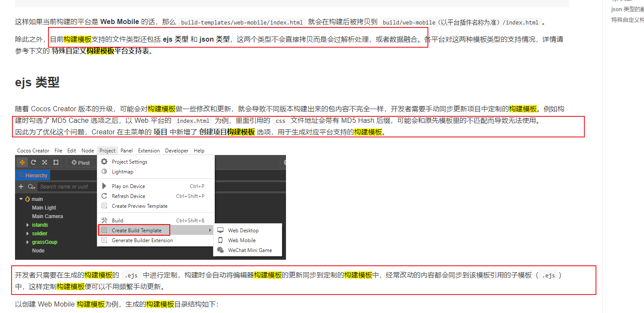Viewport: 644px width, 313px height.
Task: Click the Project menu
Action: tap(107, 151)
